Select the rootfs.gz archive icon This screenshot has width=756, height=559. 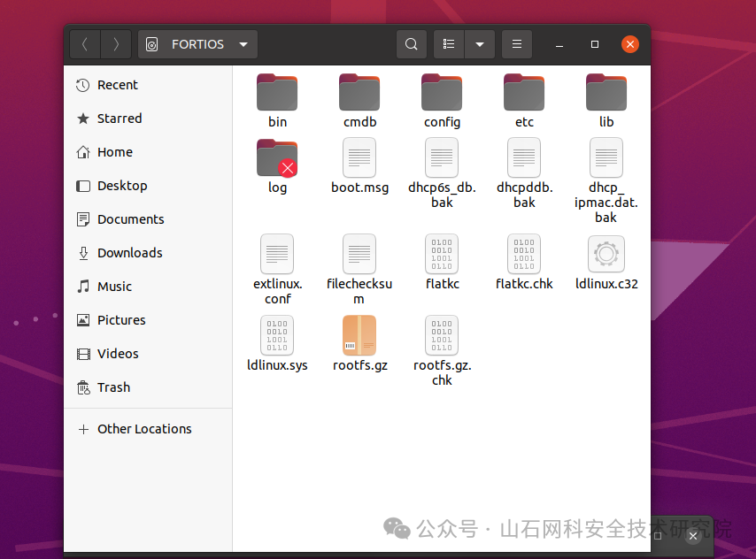pyautogui.click(x=359, y=335)
